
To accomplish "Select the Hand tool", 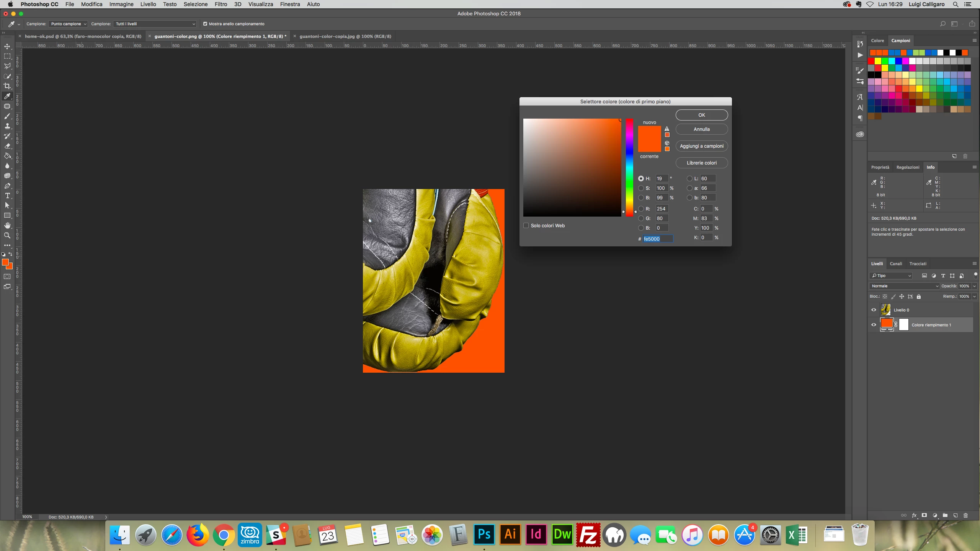I will (7, 225).
